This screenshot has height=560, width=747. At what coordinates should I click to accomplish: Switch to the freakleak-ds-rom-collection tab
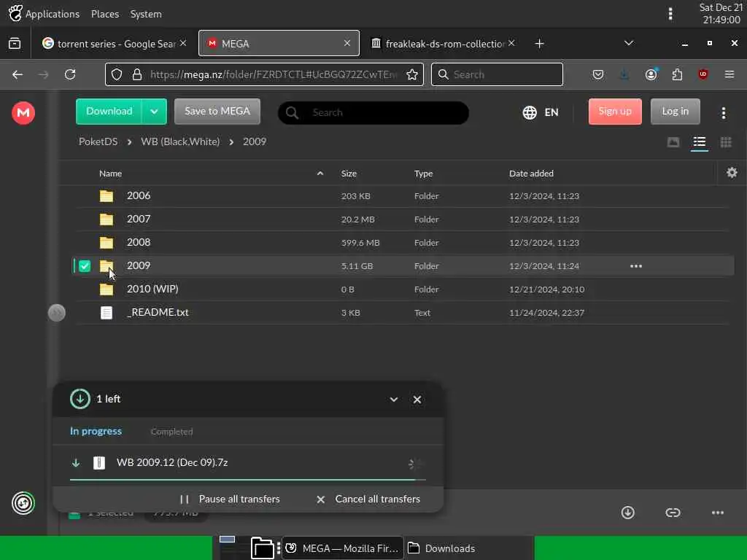click(x=443, y=43)
